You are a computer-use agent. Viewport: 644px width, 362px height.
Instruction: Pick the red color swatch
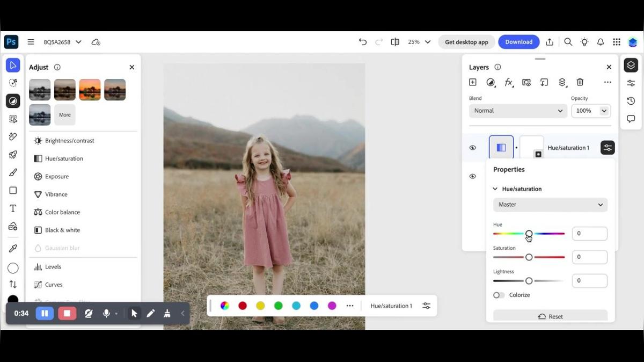coord(243,306)
